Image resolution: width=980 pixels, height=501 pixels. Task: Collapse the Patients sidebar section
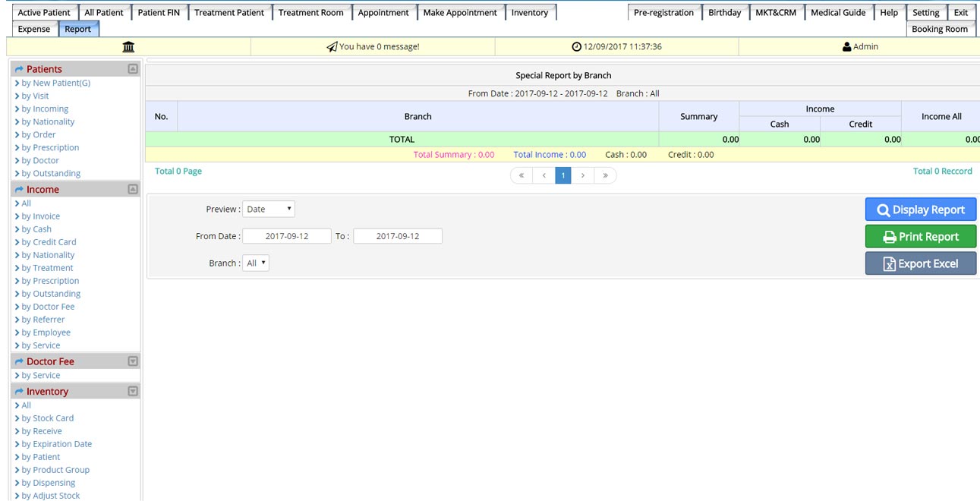133,69
